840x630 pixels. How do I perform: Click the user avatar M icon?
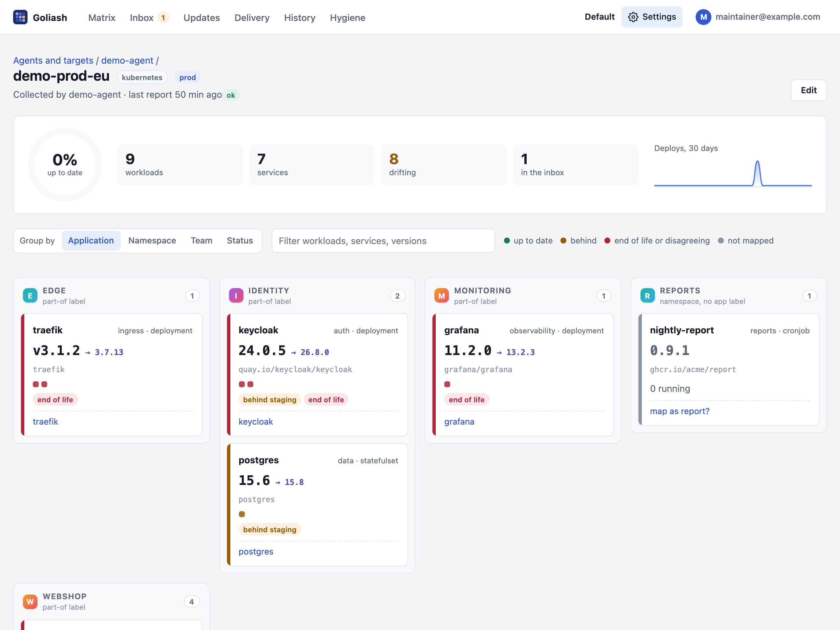[703, 17]
